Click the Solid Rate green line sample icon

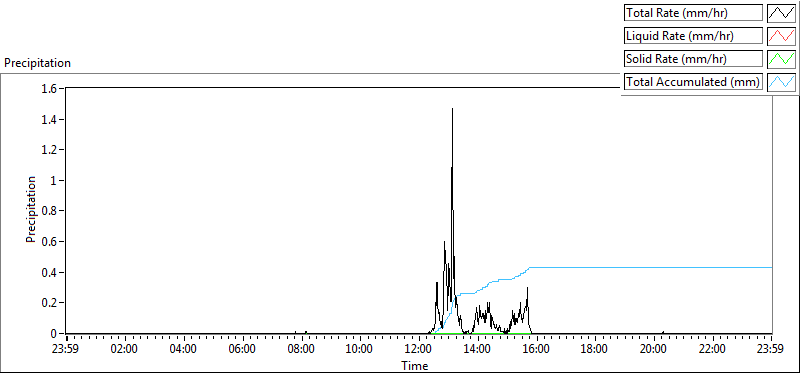coord(782,59)
